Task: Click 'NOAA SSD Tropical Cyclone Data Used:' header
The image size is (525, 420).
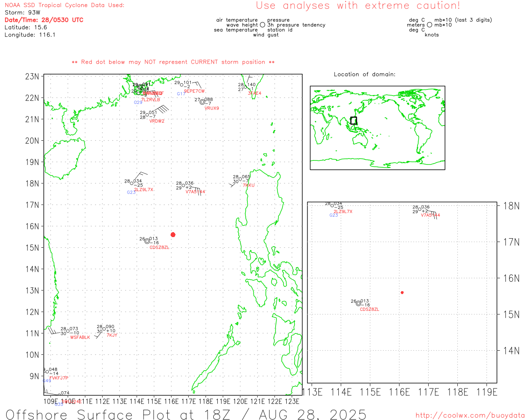Action: 64,5
